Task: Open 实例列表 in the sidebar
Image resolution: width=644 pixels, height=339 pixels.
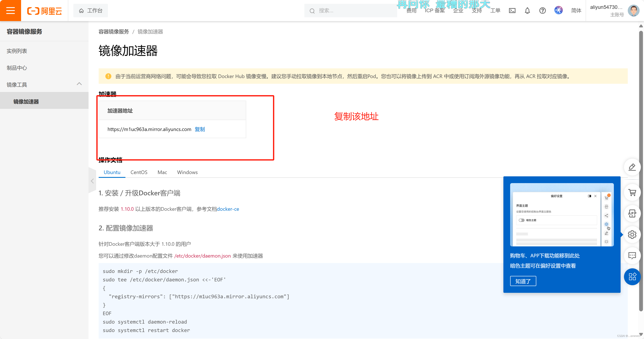Action: (x=17, y=51)
